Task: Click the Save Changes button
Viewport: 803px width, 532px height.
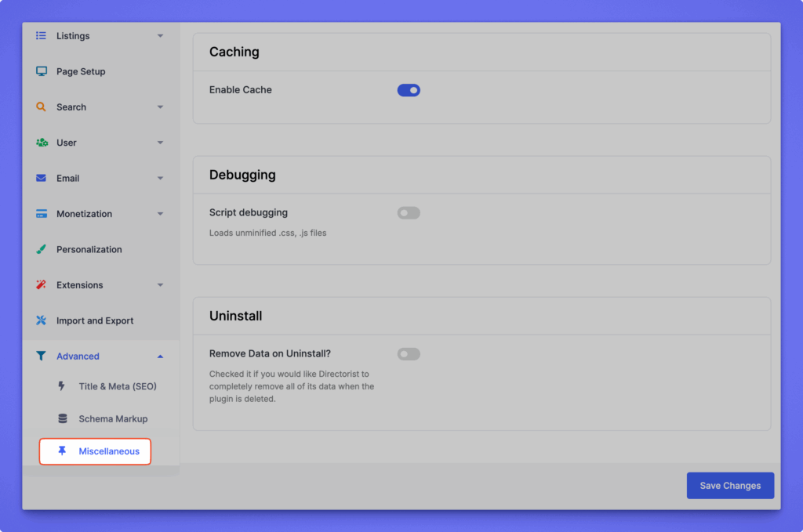Action: point(730,486)
